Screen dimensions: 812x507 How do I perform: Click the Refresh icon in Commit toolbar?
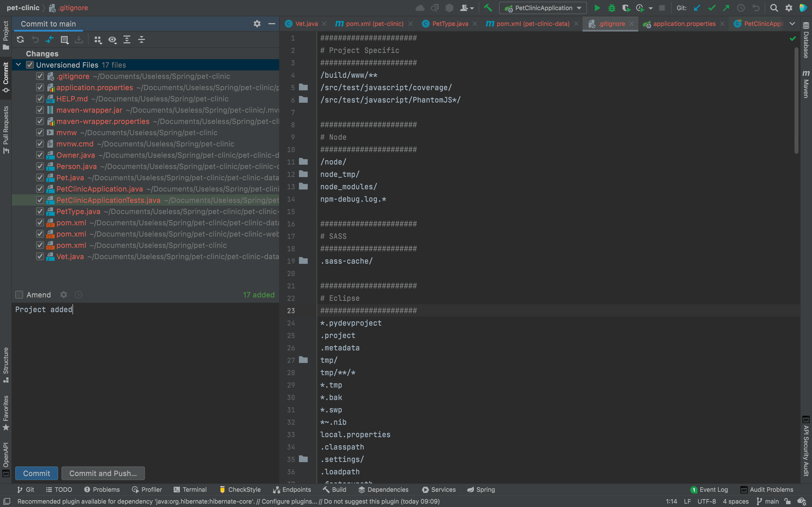click(x=20, y=39)
